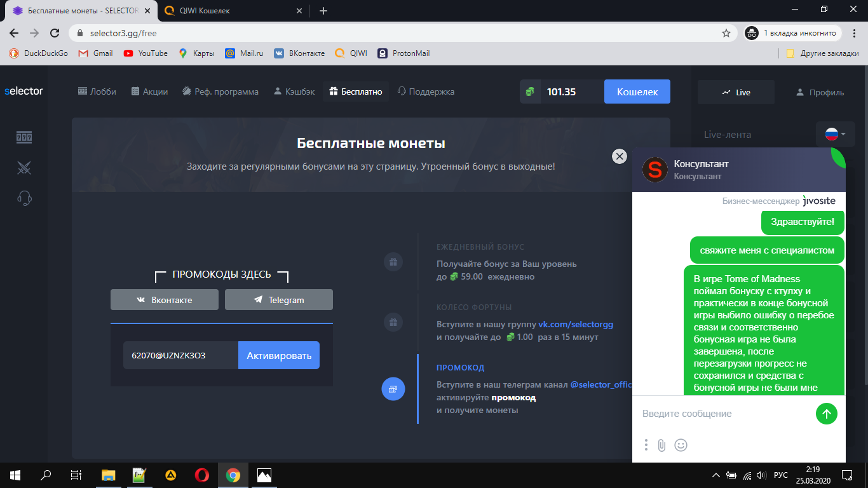Open the Лобби menu item
The width and height of the screenshot is (868, 488).
[x=97, y=91]
